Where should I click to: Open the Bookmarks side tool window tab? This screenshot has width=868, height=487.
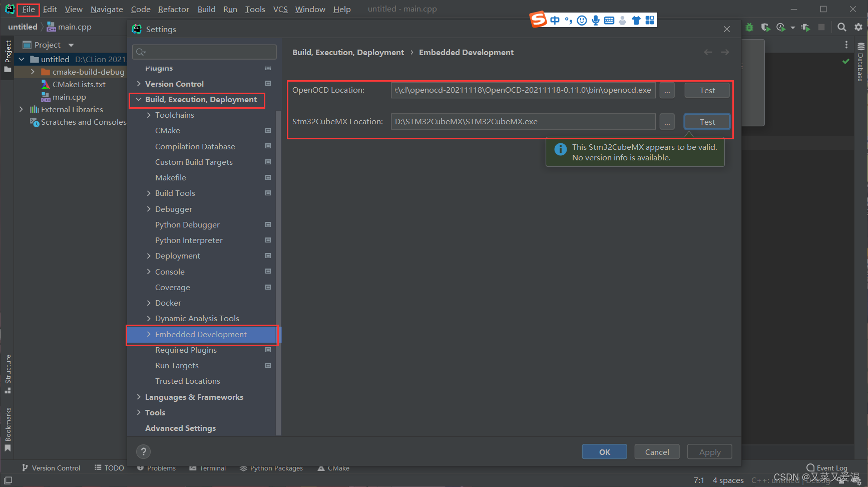click(x=8, y=429)
